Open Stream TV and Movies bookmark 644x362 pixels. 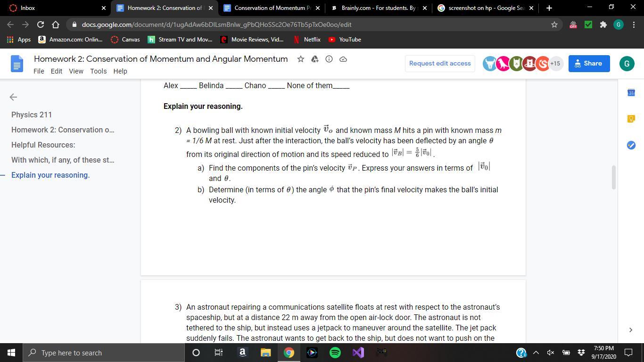pyautogui.click(x=180, y=40)
